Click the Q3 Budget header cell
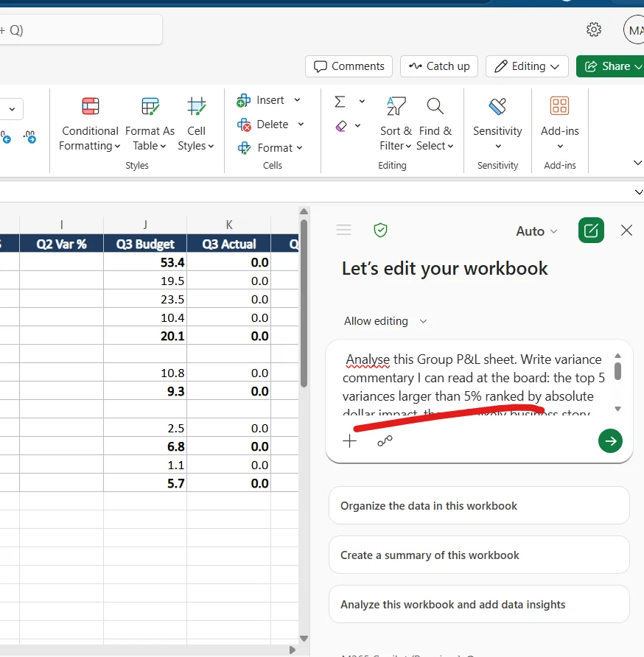This screenshot has width=644, height=657. tap(145, 244)
